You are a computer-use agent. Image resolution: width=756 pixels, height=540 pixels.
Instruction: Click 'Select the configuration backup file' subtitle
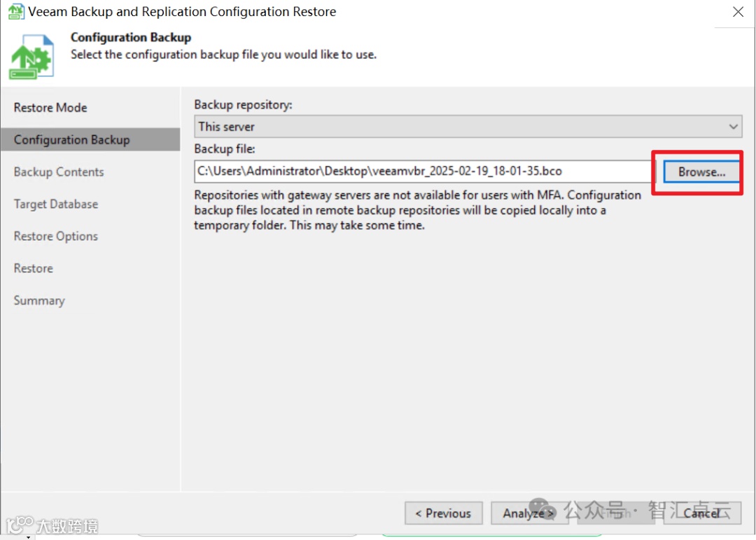pyautogui.click(x=223, y=55)
